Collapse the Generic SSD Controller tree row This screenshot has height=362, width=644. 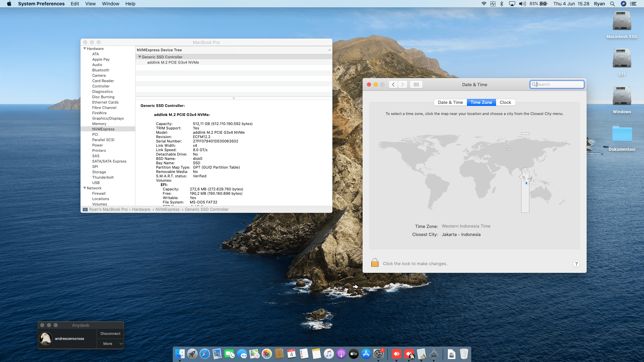click(140, 57)
